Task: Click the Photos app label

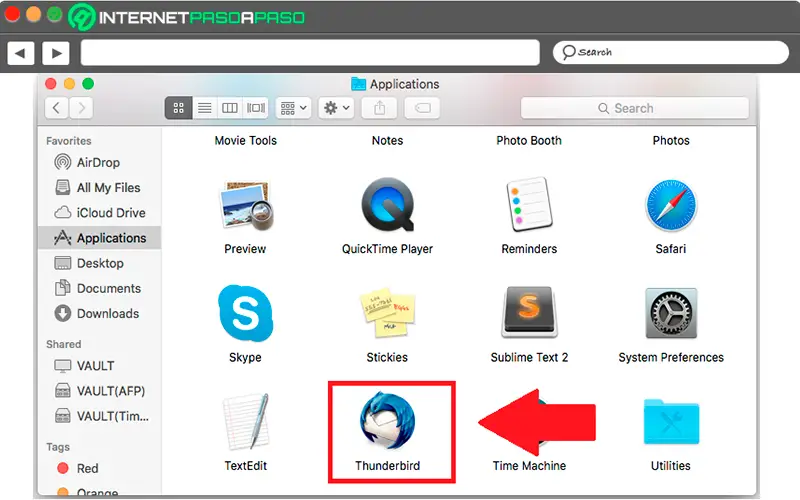Action: [671, 140]
